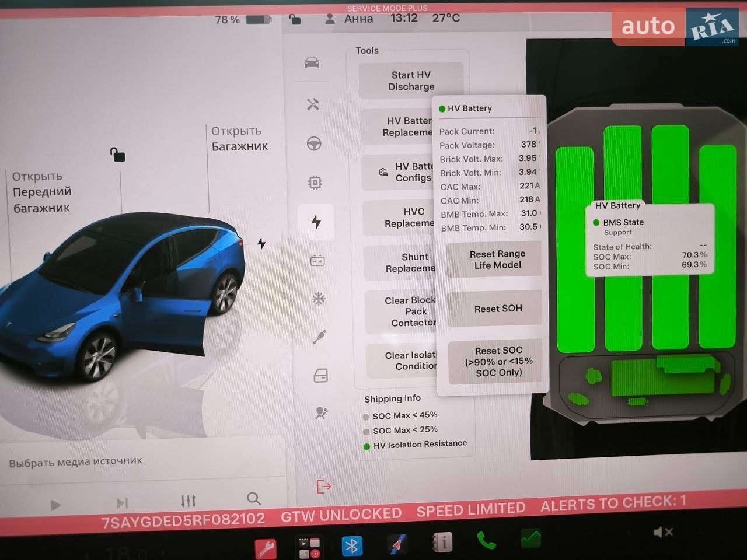The height and width of the screenshot is (560, 747).
Task: Click the Start HV Discharge button
Action: (x=411, y=80)
